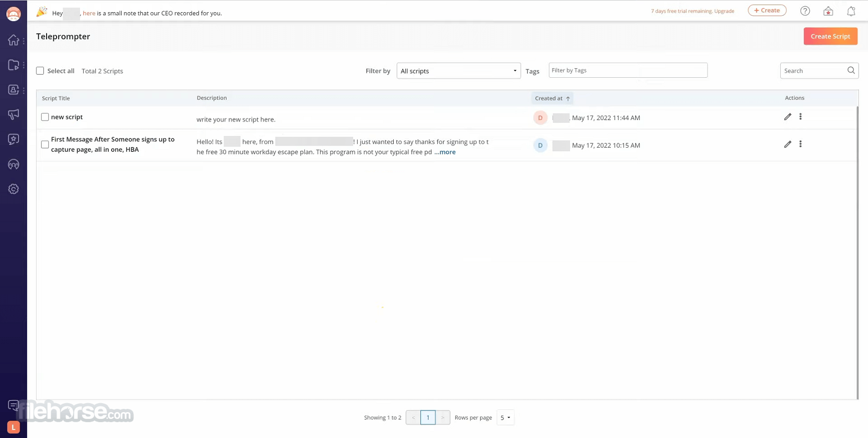Sort by the Created at column
Viewport: 868px width, 438px height.
coord(552,98)
